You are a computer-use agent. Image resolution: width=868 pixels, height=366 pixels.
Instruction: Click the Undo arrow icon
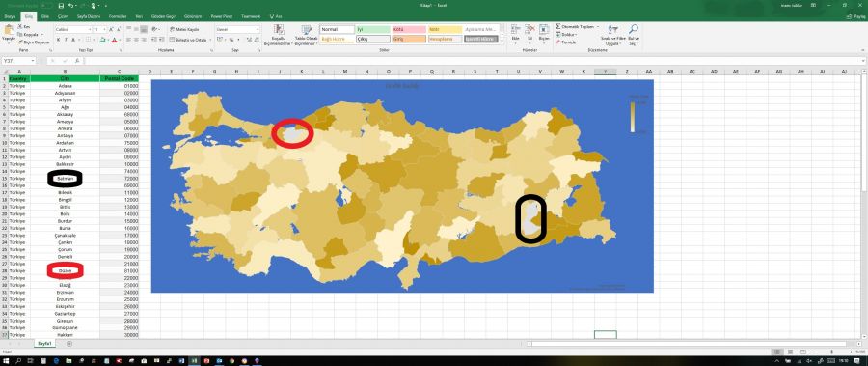pos(70,6)
